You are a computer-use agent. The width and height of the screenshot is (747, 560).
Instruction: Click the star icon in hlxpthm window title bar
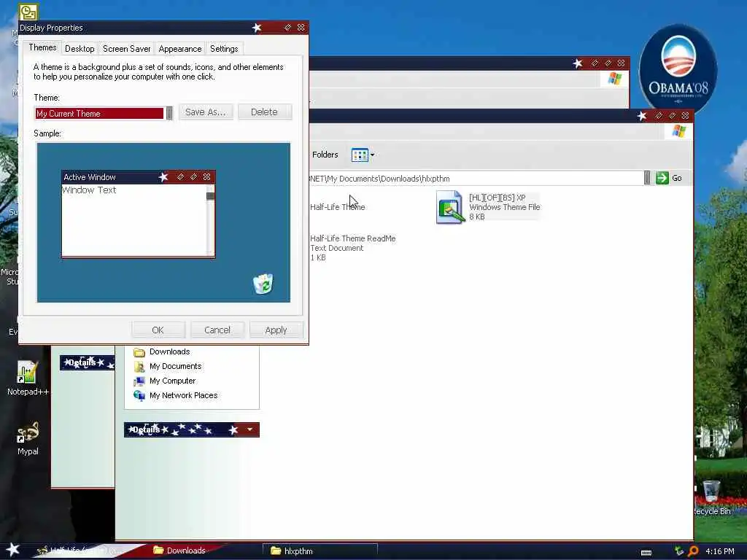(x=642, y=116)
